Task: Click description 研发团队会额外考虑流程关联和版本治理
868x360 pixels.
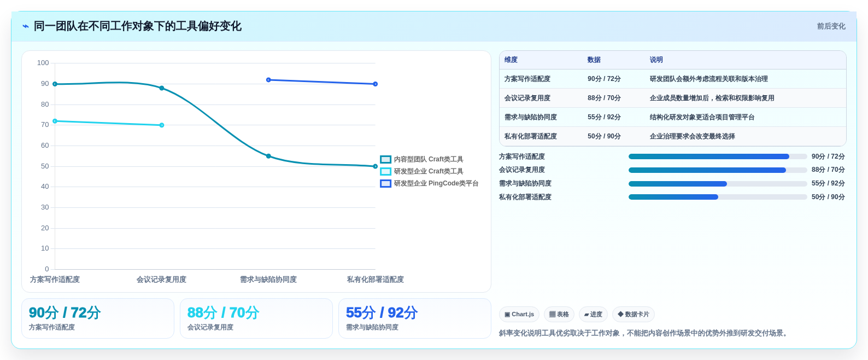Action: 709,79
